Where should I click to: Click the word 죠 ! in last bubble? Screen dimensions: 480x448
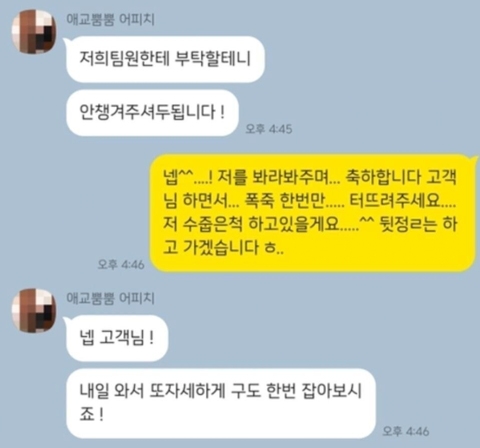(91, 415)
